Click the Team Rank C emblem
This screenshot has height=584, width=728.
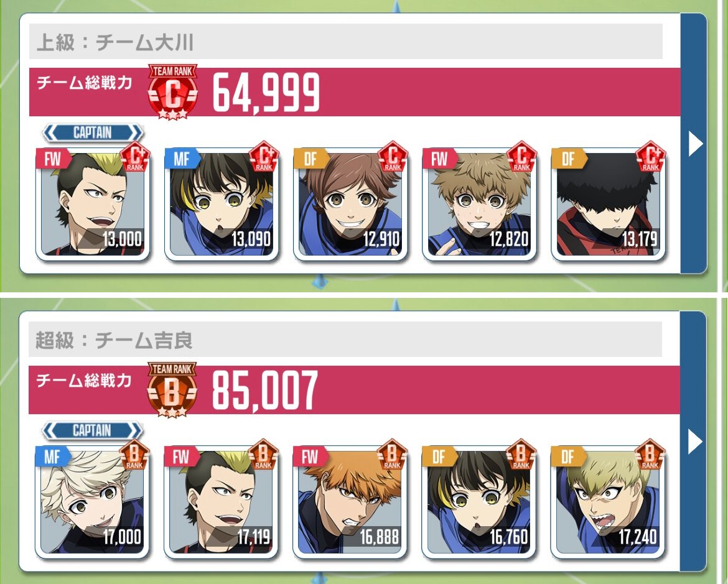pos(173,92)
